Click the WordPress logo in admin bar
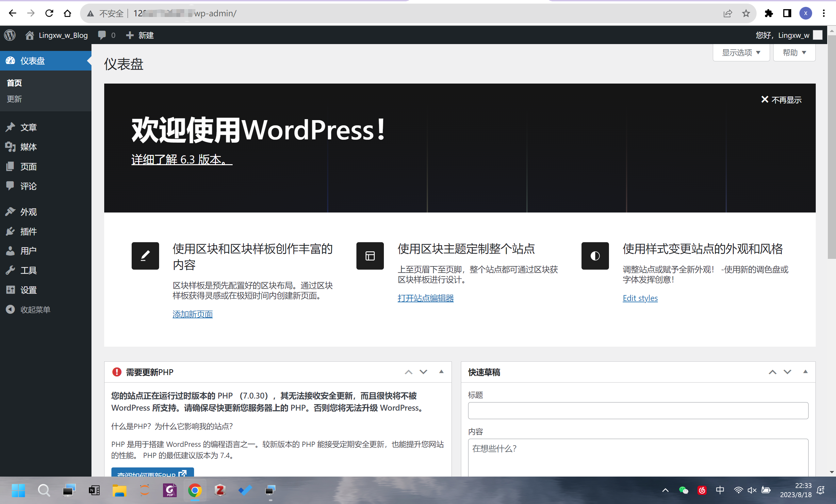 [10, 35]
